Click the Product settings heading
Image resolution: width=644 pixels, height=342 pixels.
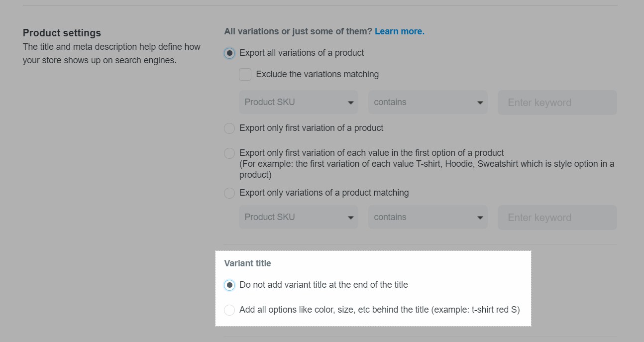62,33
